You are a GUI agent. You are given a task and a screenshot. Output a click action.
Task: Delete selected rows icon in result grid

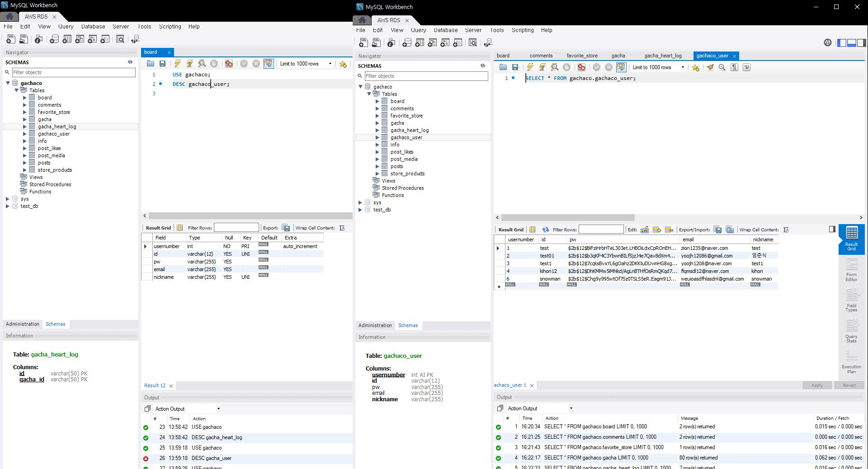(x=669, y=230)
